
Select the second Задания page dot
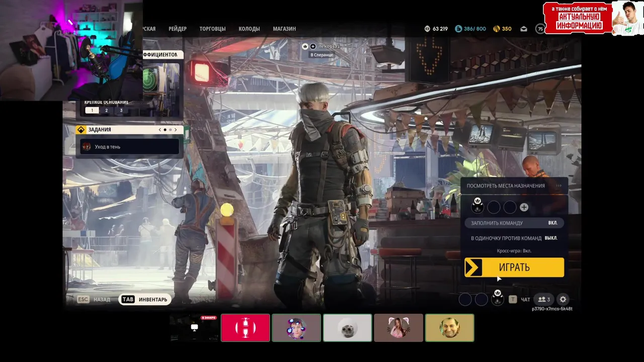pyautogui.click(x=170, y=130)
